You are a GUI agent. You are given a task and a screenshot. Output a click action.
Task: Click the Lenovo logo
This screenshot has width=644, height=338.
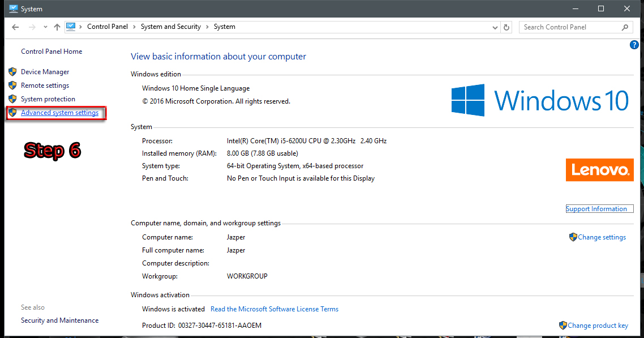(600, 170)
